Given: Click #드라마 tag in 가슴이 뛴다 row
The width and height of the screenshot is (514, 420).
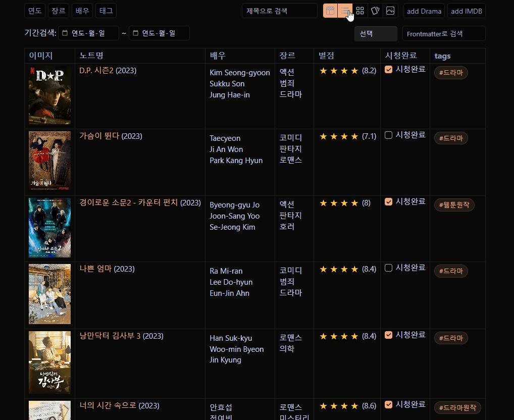Looking at the screenshot, I should pyautogui.click(x=451, y=138).
